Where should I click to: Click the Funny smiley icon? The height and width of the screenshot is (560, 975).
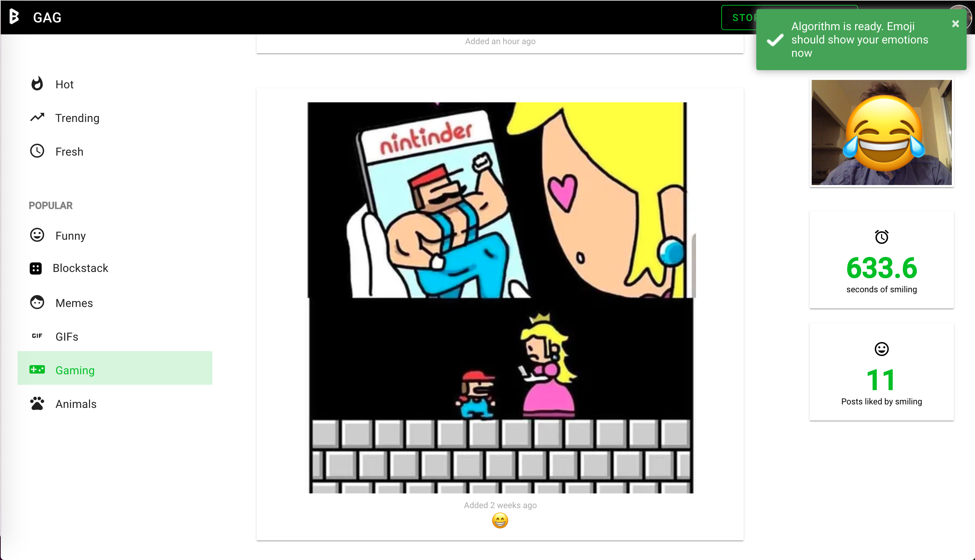37,235
